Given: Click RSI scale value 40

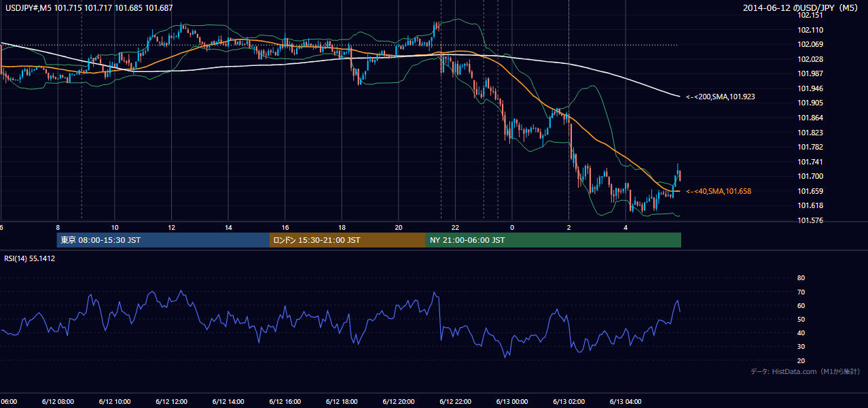Looking at the screenshot, I should [801, 333].
